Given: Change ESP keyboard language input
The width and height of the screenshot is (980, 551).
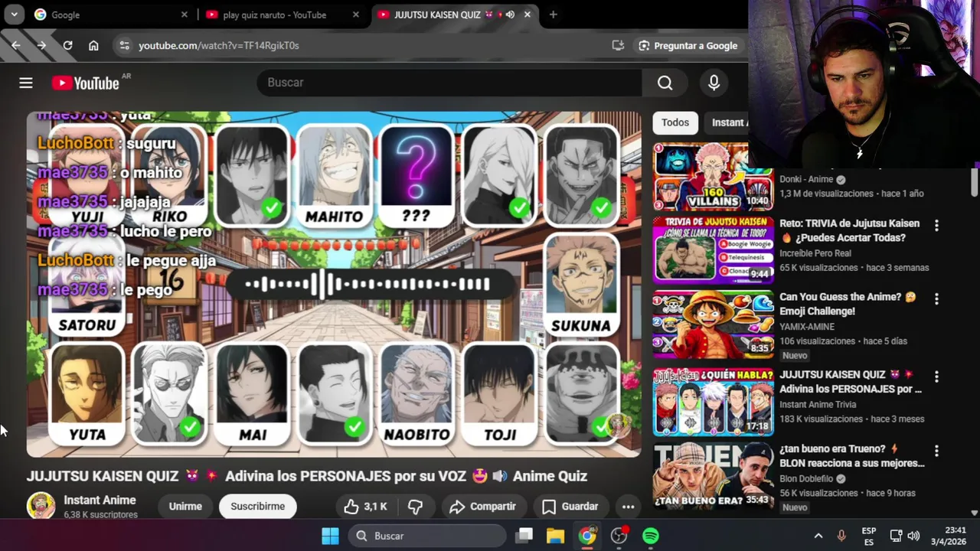Looking at the screenshot, I should 869,536.
